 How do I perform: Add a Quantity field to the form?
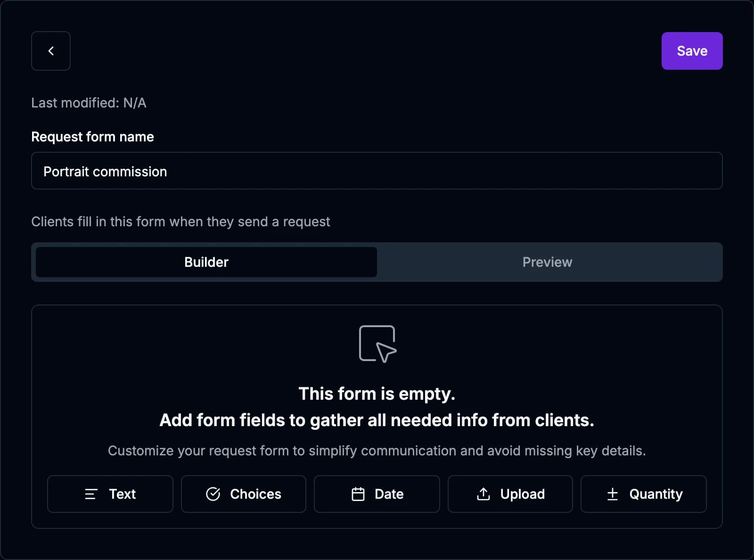[x=644, y=494]
